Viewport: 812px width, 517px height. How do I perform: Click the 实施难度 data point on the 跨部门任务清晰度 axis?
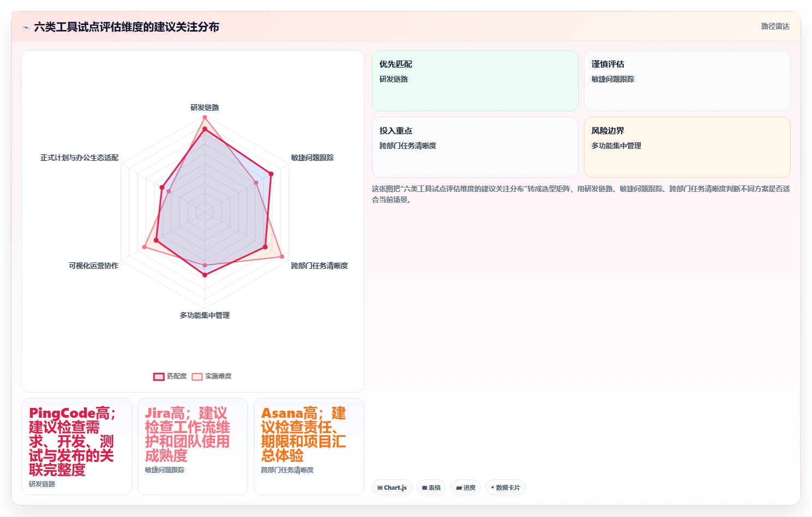[x=282, y=256]
